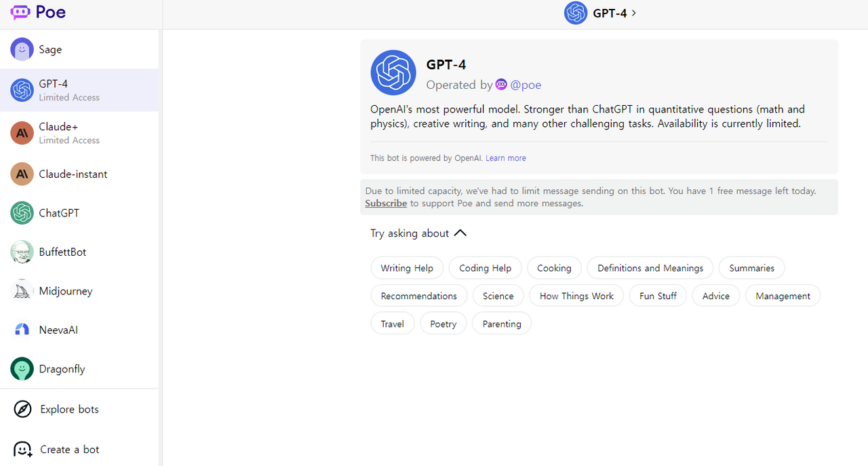
Task: Pick the Definitions and Meanings chip
Action: pyautogui.click(x=650, y=268)
